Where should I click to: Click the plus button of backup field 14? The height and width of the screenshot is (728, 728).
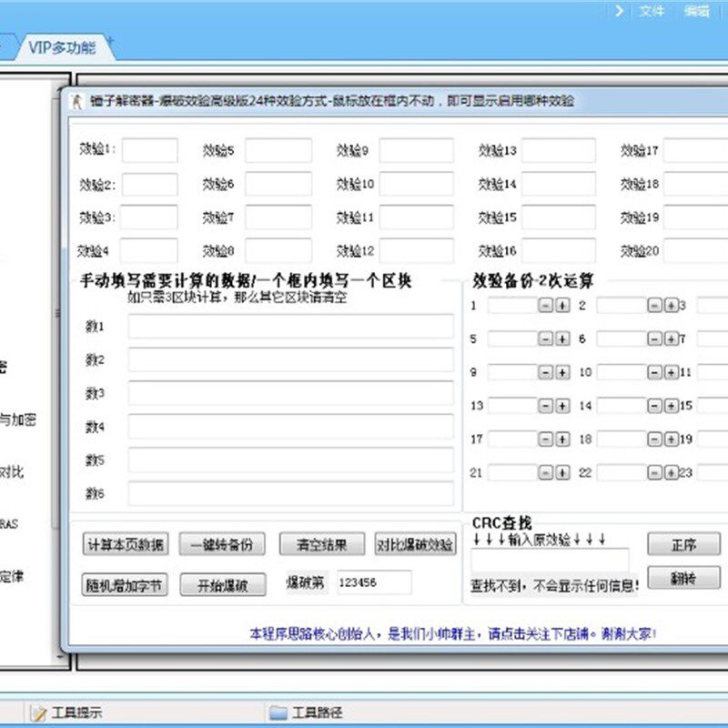click(x=672, y=406)
